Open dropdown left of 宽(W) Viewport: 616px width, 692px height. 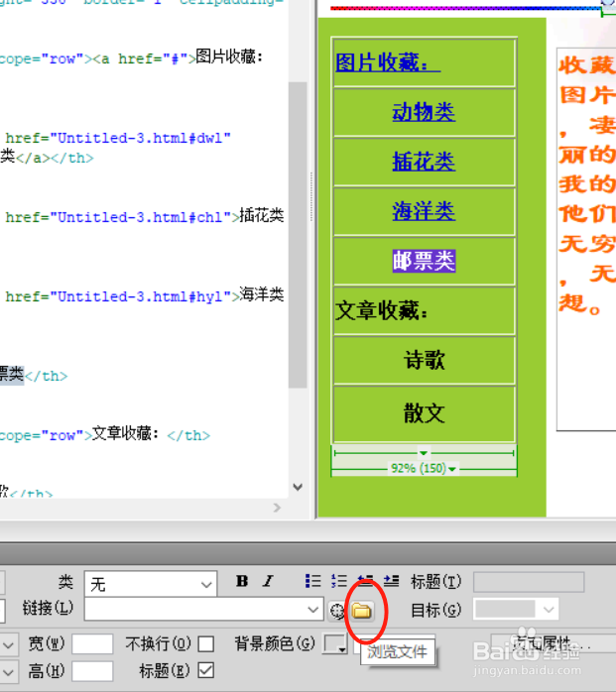(8, 644)
